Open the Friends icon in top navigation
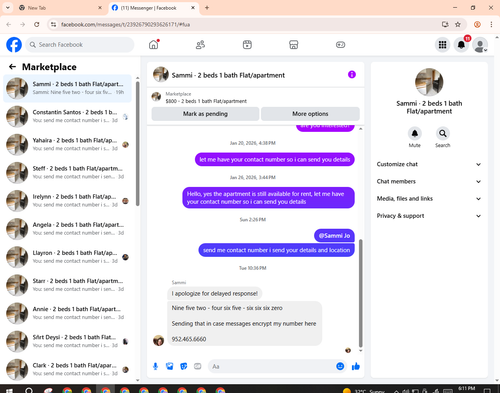The width and height of the screenshot is (500, 393). point(200,45)
